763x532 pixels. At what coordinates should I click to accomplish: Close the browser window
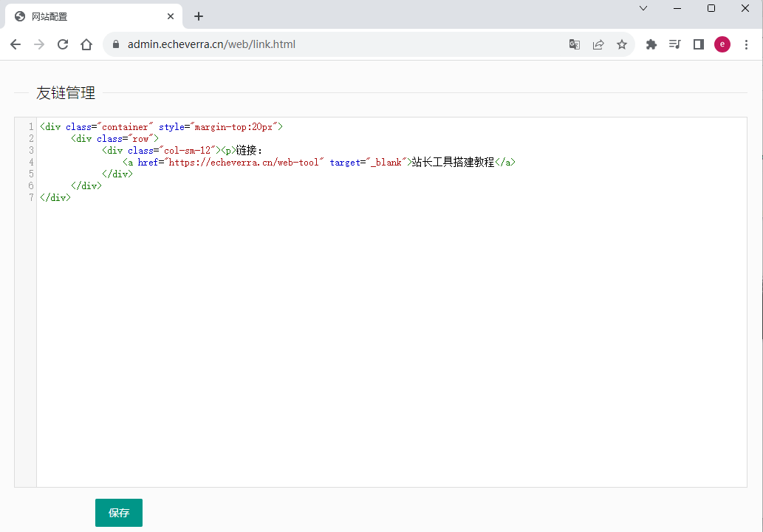pyautogui.click(x=745, y=8)
